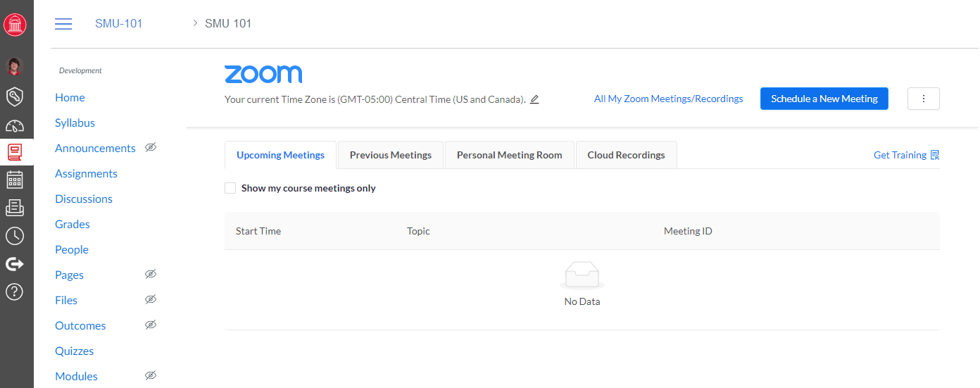Toggle the hamburger course navigation menu
The height and width of the screenshot is (388, 980).
[x=63, y=24]
